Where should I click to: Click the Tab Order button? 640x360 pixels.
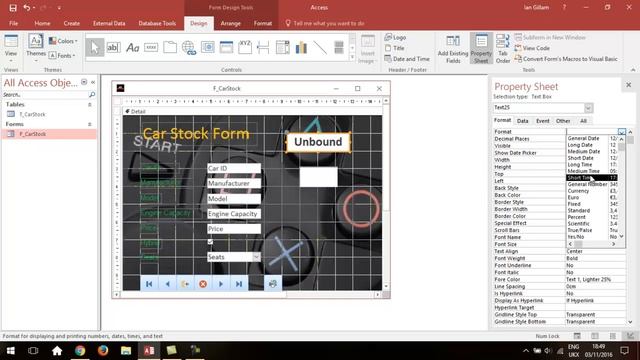pyautogui.click(x=503, y=49)
